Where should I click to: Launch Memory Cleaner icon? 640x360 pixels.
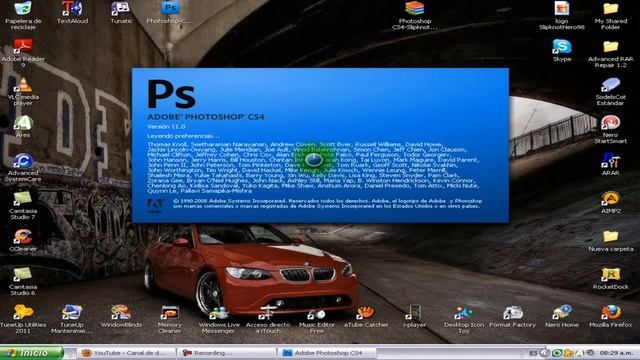pyautogui.click(x=170, y=313)
